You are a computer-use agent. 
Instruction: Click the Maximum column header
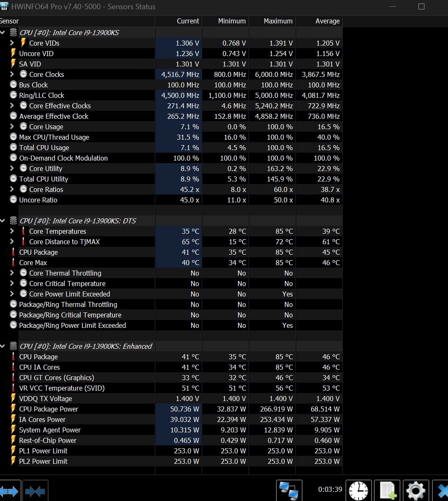pyautogui.click(x=272, y=21)
